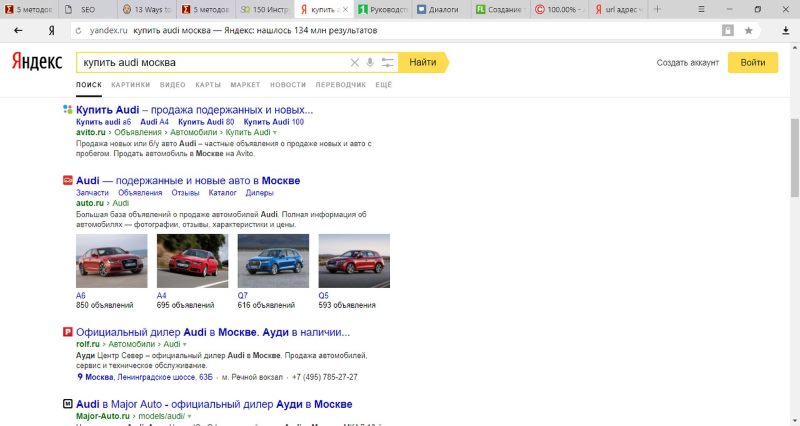Click the 'Ленинградское шоссе, 63Б' address link
800x426 pixels.
(x=165, y=377)
